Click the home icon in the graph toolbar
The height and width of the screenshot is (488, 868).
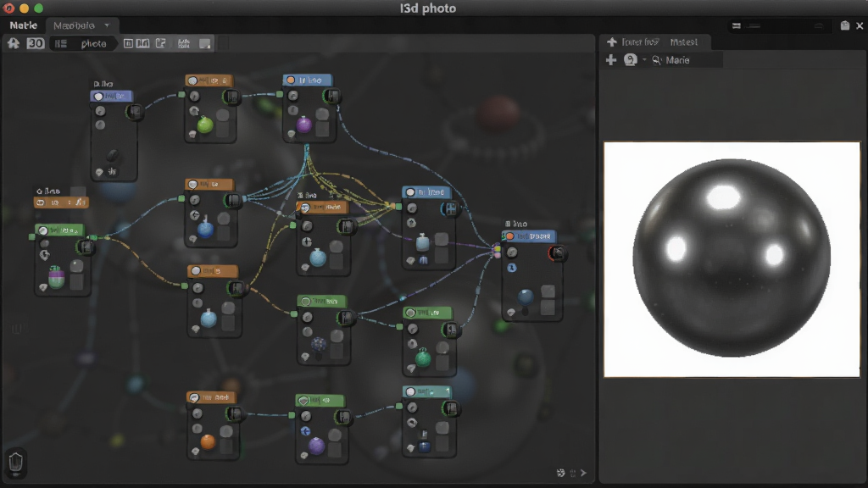[14, 43]
